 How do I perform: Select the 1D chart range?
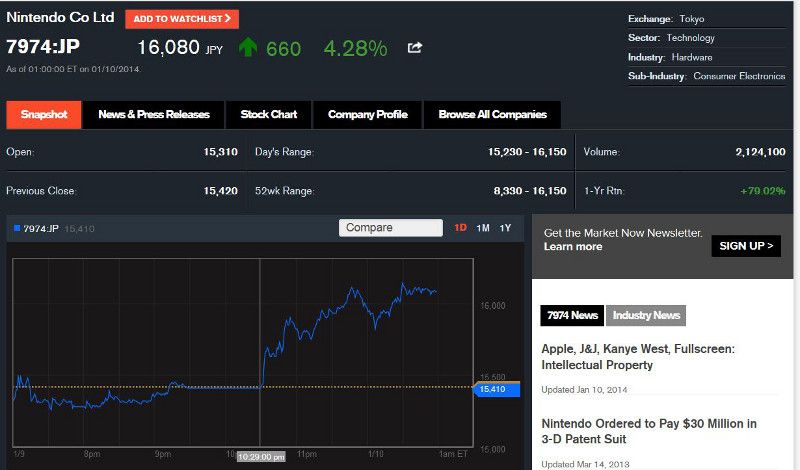[460, 228]
